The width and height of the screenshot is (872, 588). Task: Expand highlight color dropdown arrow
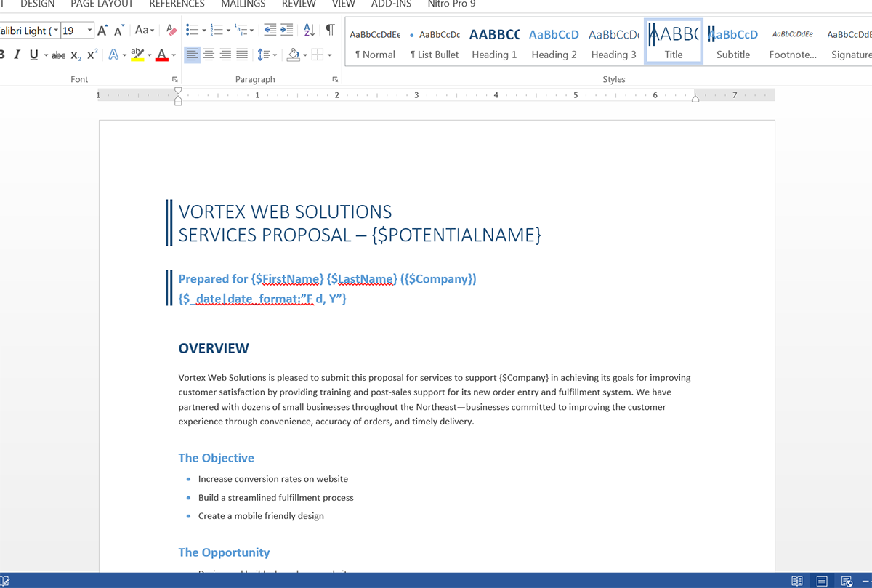coord(149,55)
